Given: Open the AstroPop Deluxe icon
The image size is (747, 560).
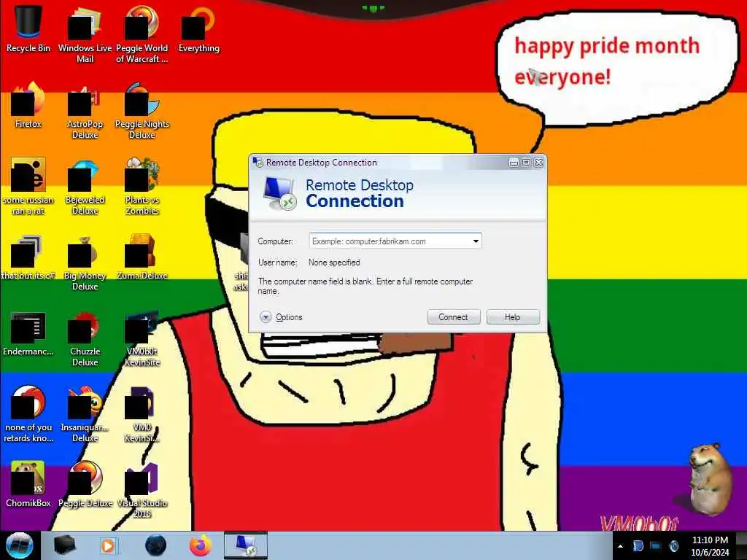Looking at the screenshot, I should point(85,111).
